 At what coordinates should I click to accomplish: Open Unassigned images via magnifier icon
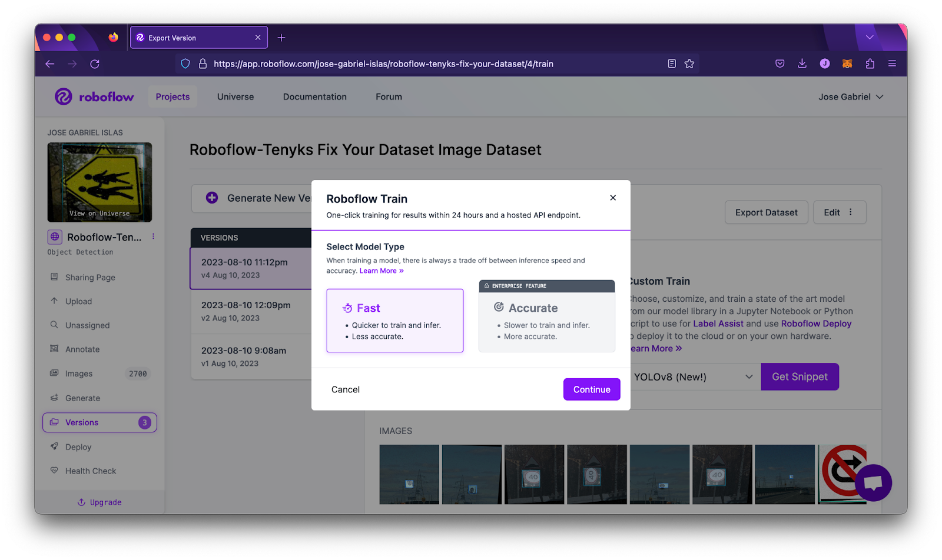54,325
